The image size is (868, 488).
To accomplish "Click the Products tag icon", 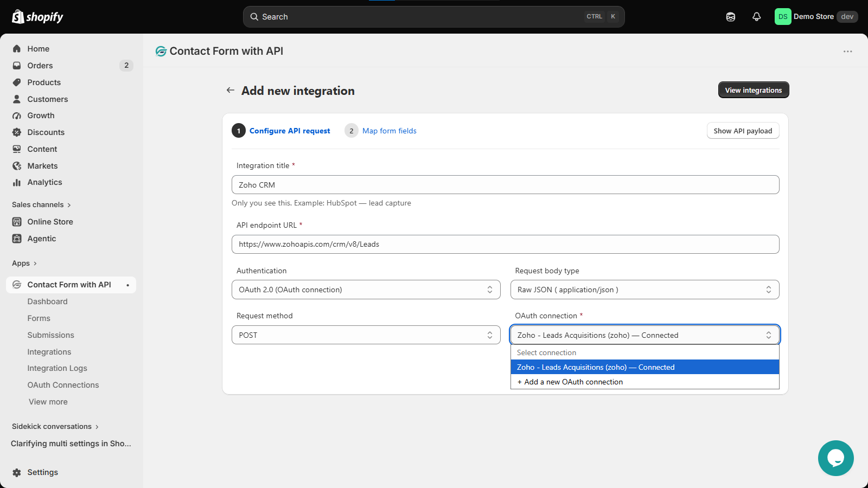I will 17,82.
